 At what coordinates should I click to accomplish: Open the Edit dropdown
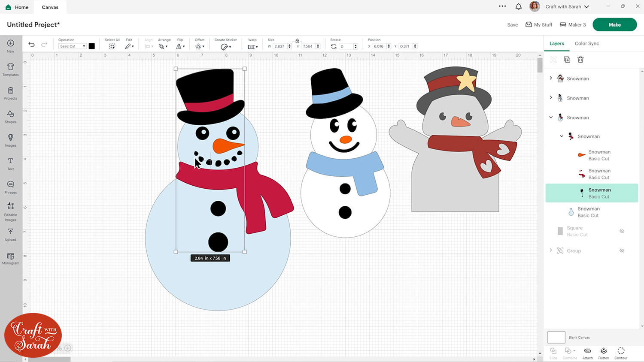129,46
